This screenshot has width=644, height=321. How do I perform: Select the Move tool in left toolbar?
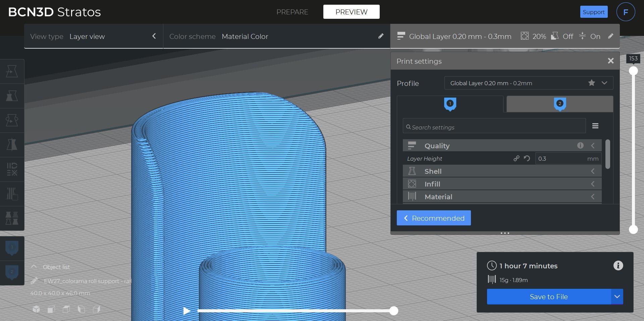pos(12,71)
